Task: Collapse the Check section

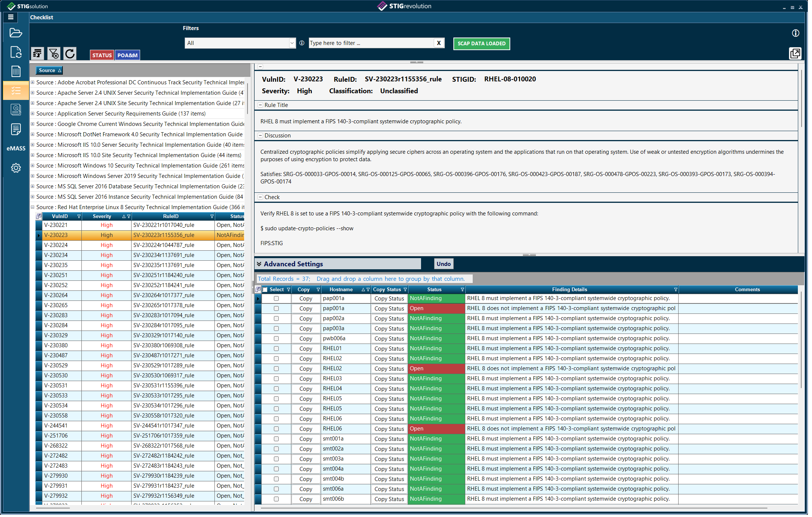Action: 261,197
